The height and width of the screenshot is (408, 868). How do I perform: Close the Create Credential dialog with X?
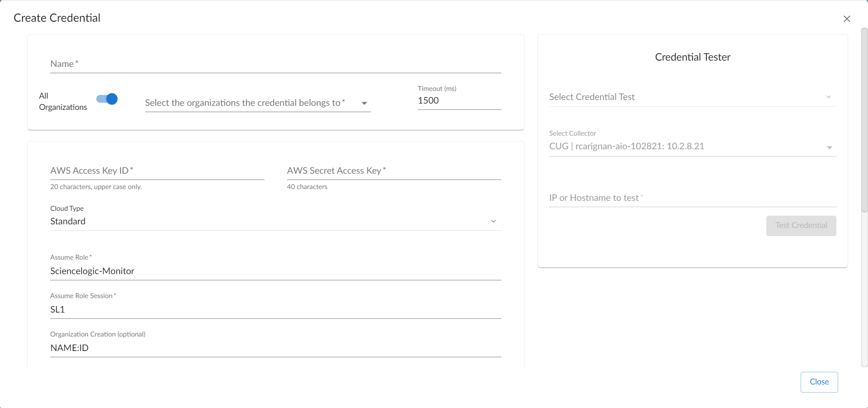coord(847,19)
